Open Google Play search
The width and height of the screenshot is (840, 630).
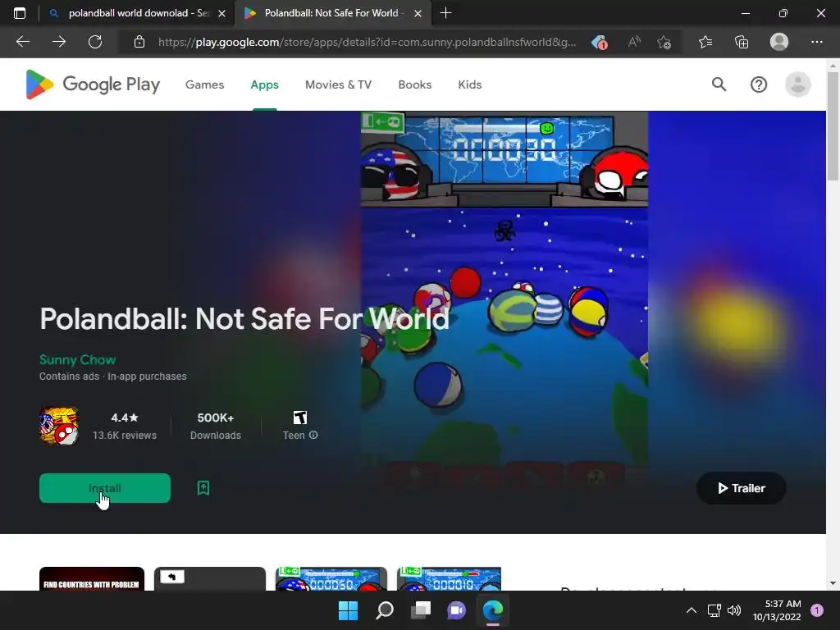(719, 84)
